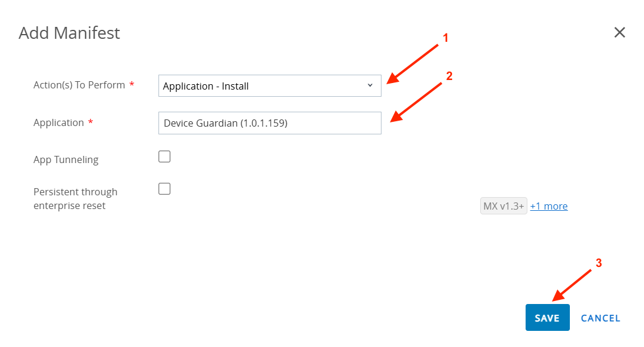
Task: Click the required asterisk beside Action(s) To Perform
Action: (132, 85)
